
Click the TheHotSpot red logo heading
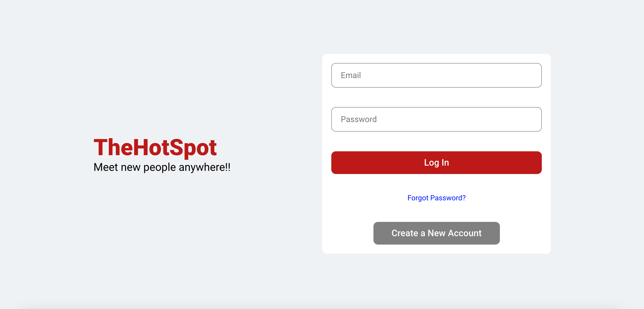155,148
